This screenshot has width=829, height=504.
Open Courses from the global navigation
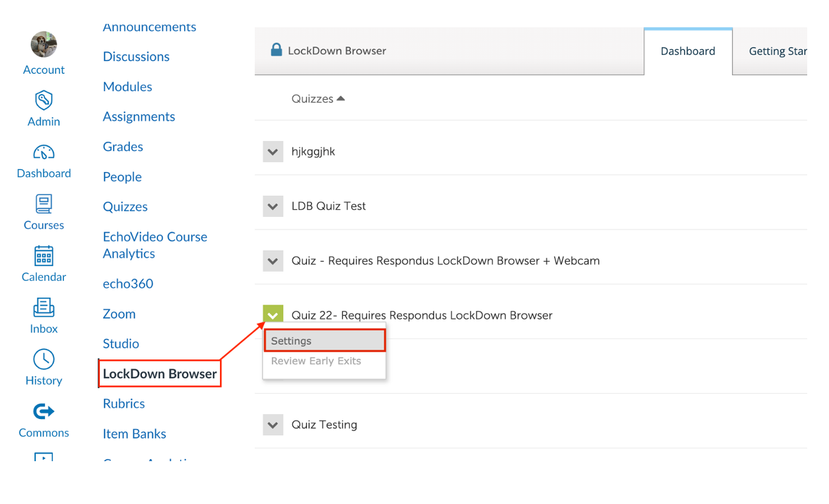44,204
